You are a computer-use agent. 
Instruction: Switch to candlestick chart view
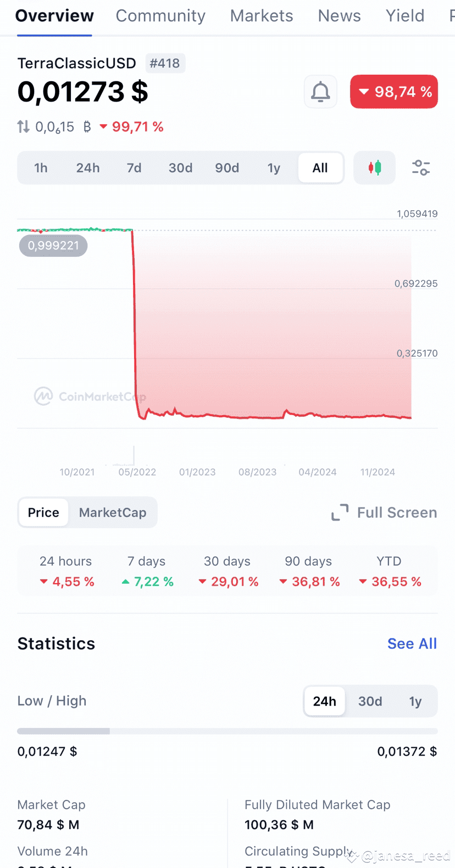pos(375,167)
